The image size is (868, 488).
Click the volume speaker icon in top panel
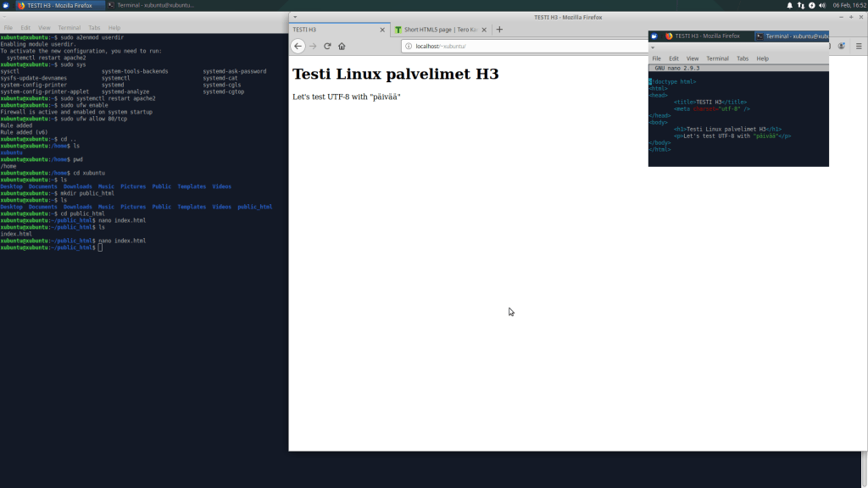click(822, 5)
